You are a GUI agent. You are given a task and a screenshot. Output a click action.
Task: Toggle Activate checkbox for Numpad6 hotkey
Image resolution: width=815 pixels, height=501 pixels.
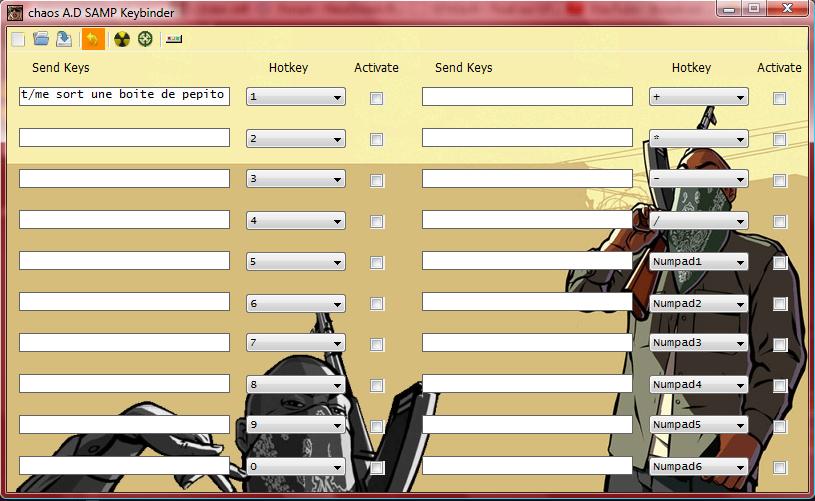pos(779,467)
